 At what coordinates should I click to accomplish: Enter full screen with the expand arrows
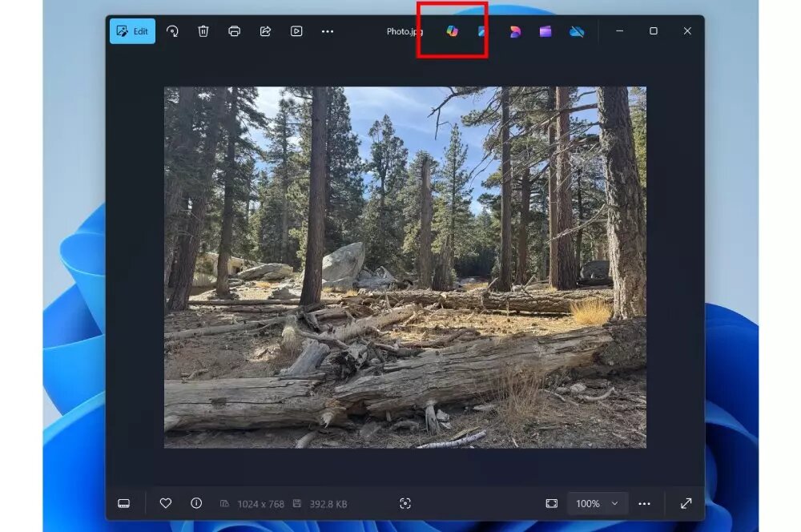click(x=686, y=503)
